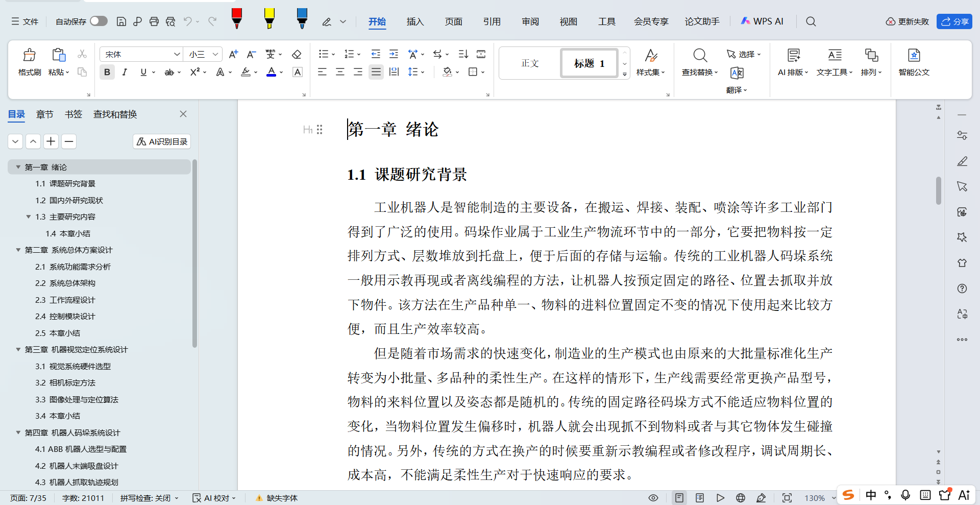Select outline entry 2.3 工作流程设计
Viewport: 980px width, 505px height.
(65, 300)
